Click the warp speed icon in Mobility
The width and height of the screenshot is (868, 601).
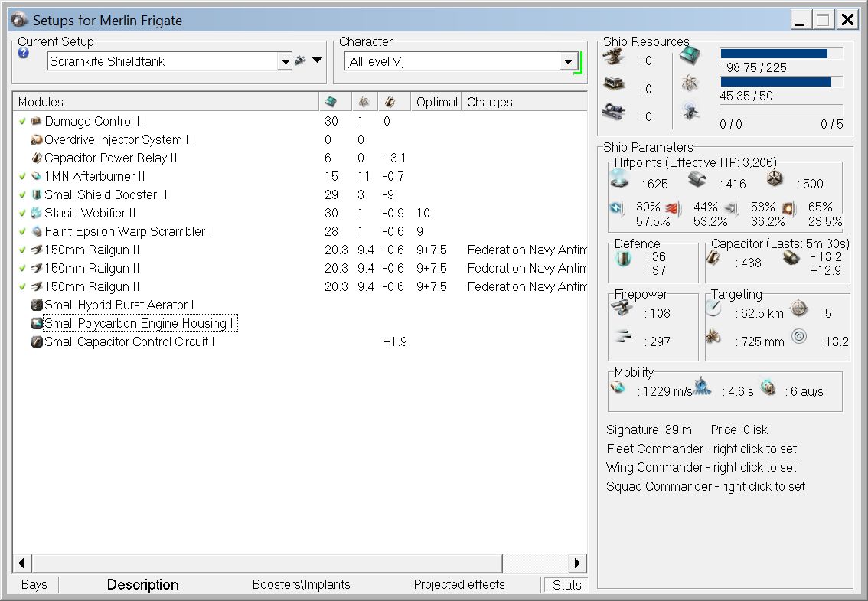768,387
